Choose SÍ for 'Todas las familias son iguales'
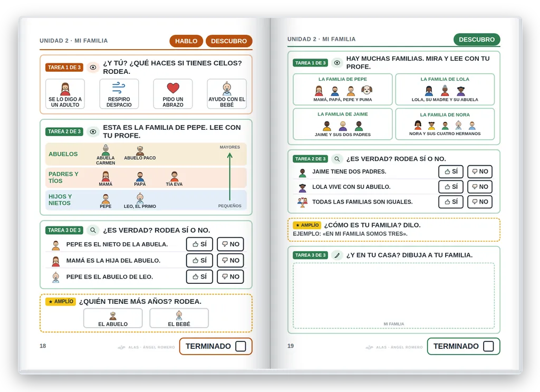 pos(451,202)
